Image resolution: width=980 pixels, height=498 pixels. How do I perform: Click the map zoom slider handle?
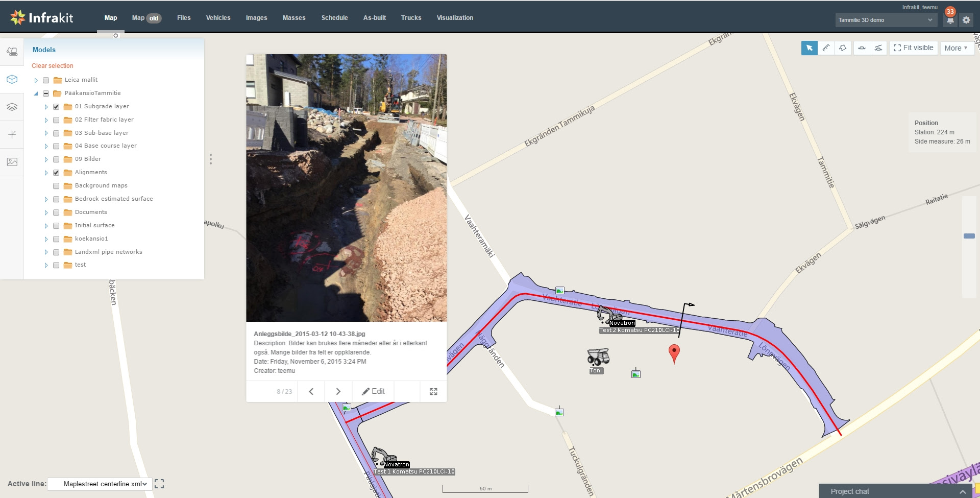click(969, 236)
